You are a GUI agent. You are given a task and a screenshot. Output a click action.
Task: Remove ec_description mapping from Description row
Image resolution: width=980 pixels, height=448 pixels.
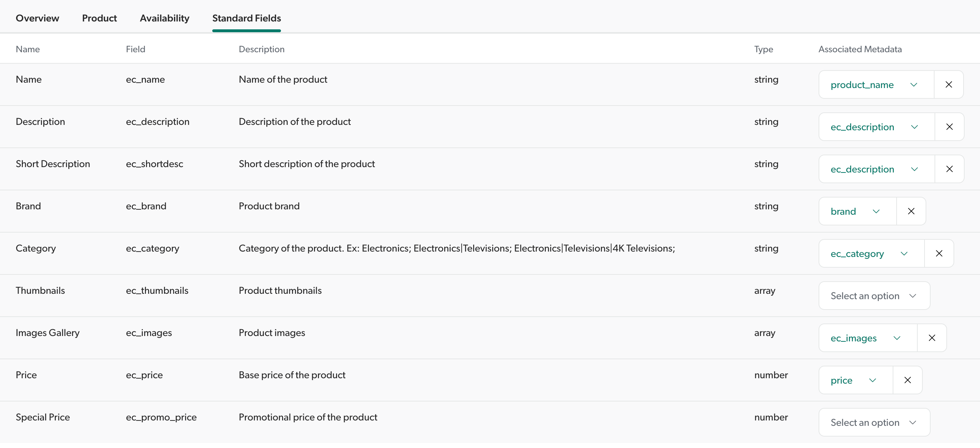(949, 127)
